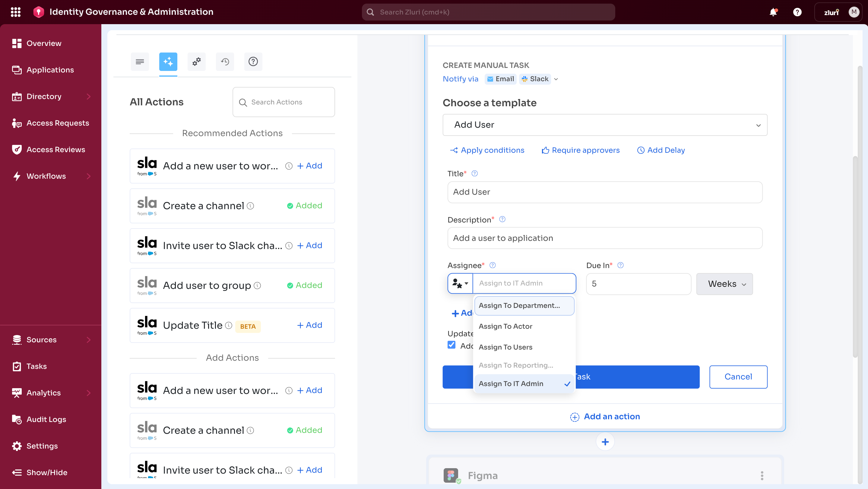Select Assign To Users from list
Image resolution: width=868 pixels, height=489 pixels.
505,347
